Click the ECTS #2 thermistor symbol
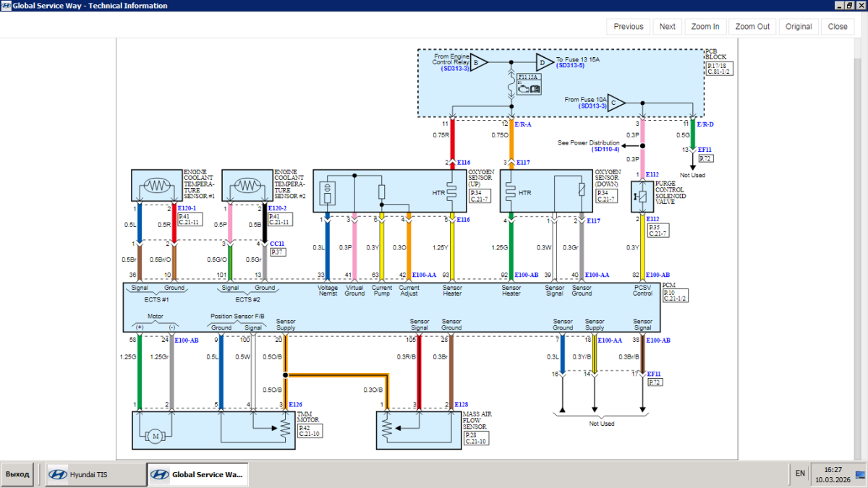This screenshot has height=488, width=868. 247,185
